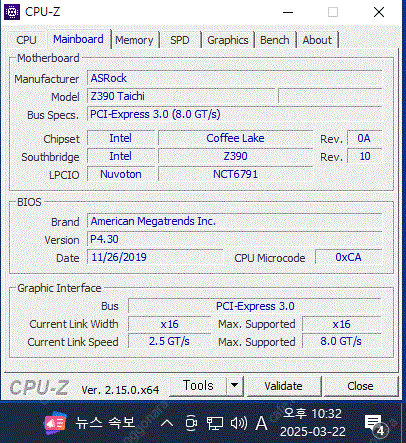Toggle the IME input mode 'A' indicator

click(x=262, y=423)
